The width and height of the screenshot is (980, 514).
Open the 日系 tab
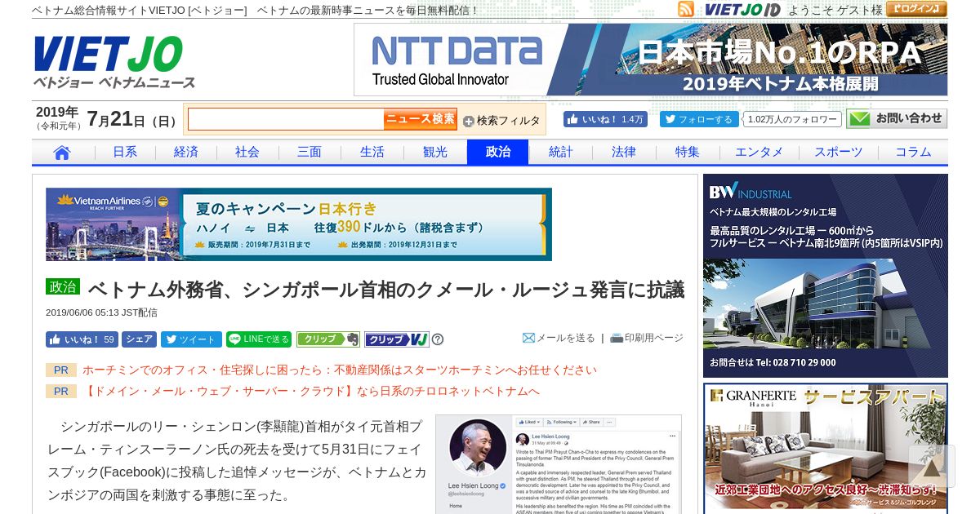pos(125,153)
